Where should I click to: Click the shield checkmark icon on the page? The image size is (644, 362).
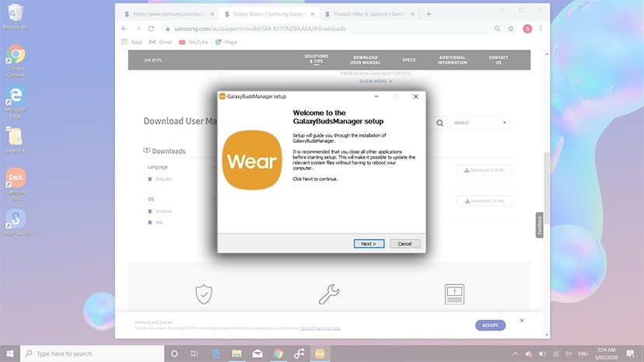204,294
